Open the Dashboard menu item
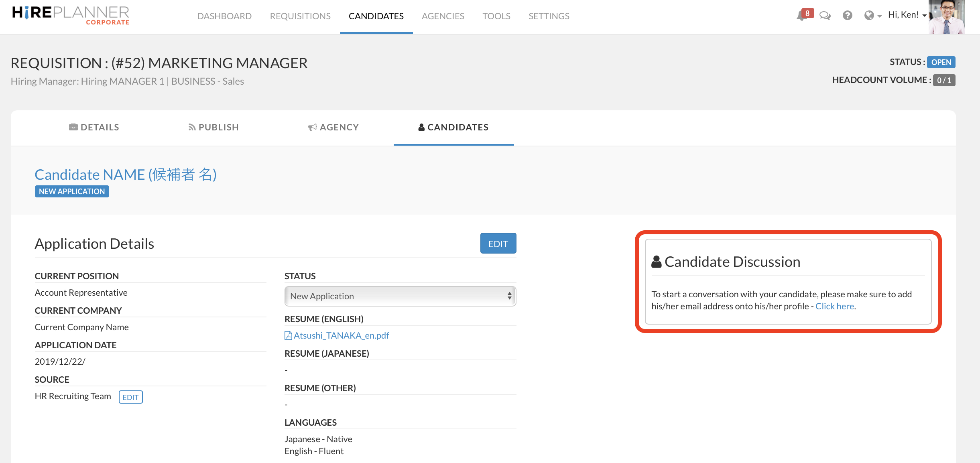 click(224, 16)
